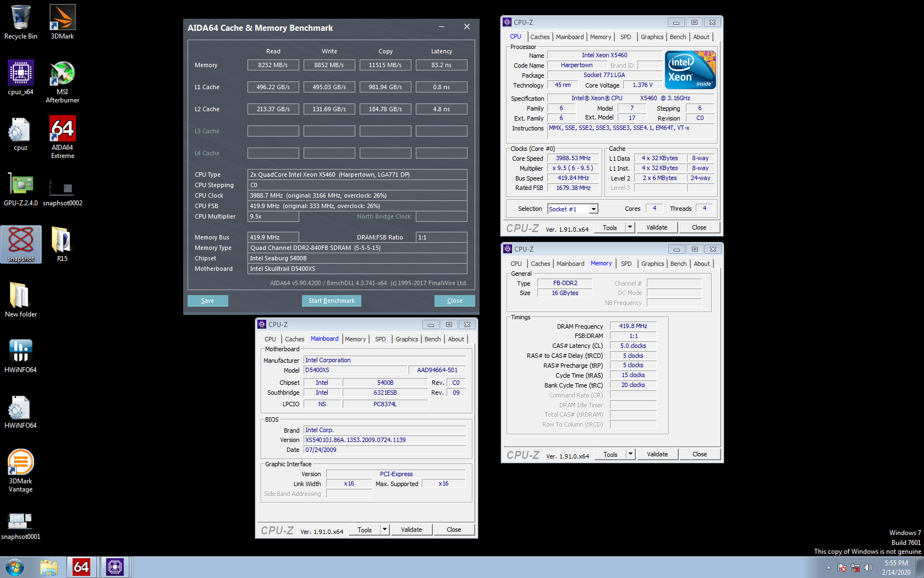The image size is (924, 578).
Task: Open the blue HWiNFO64 application icon
Action: (x=21, y=356)
